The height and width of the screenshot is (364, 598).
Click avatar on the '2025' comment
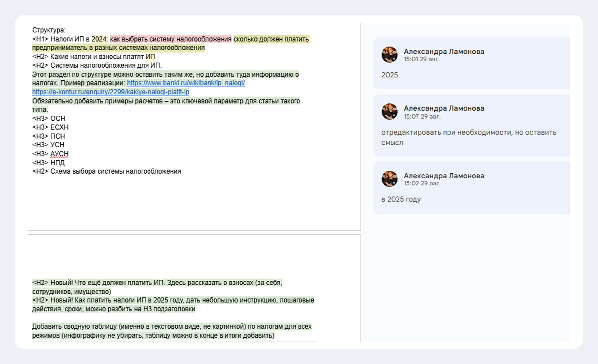point(389,55)
